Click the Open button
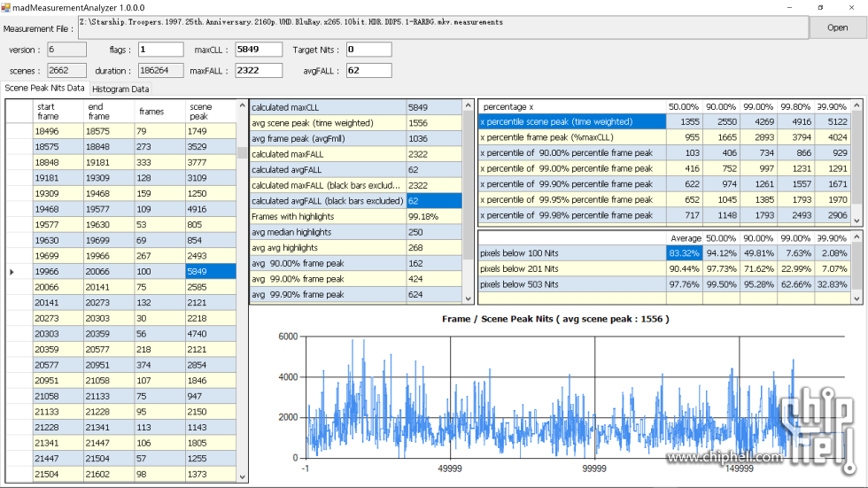 (x=837, y=27)
